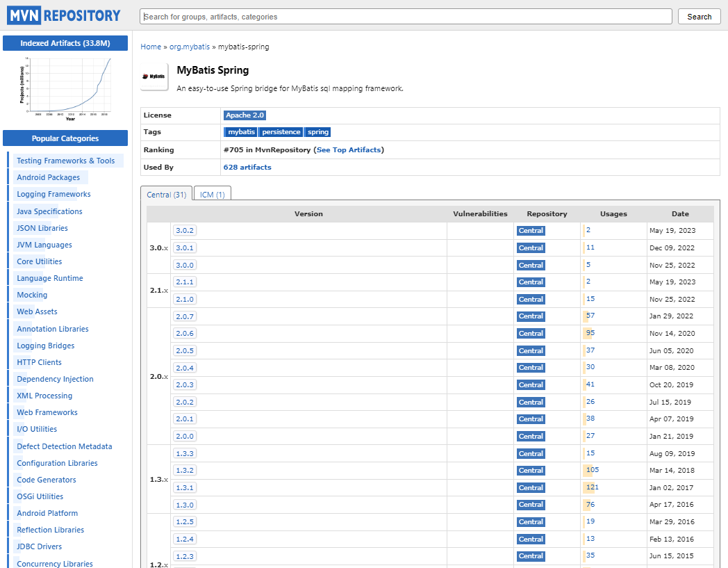The height and width of the screenshot is (568, 728).
Task: Open version 1.2.5
Action: (x=185, y=521)
